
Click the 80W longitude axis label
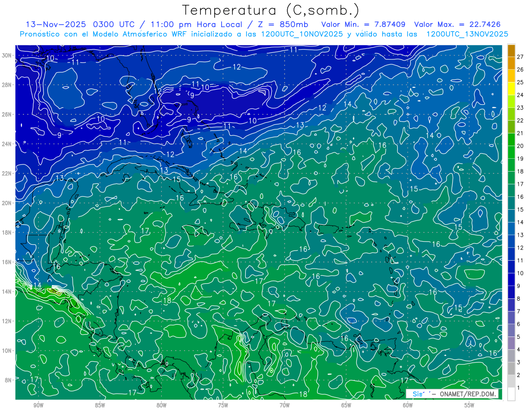[162, 405]
